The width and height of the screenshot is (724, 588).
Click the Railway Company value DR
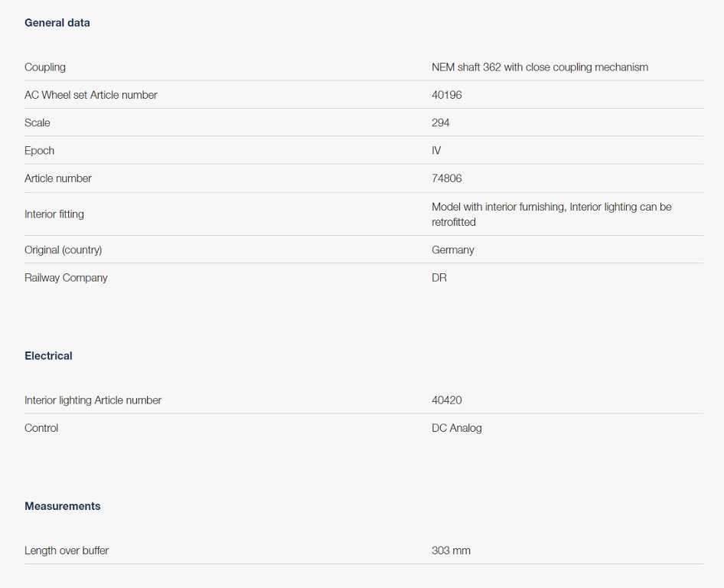[439, 278]
